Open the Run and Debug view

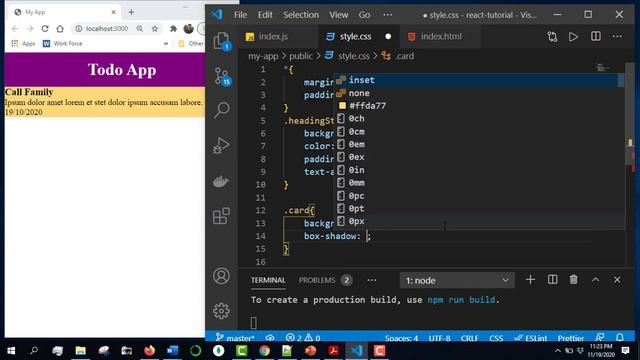click(x=222, y=145)
